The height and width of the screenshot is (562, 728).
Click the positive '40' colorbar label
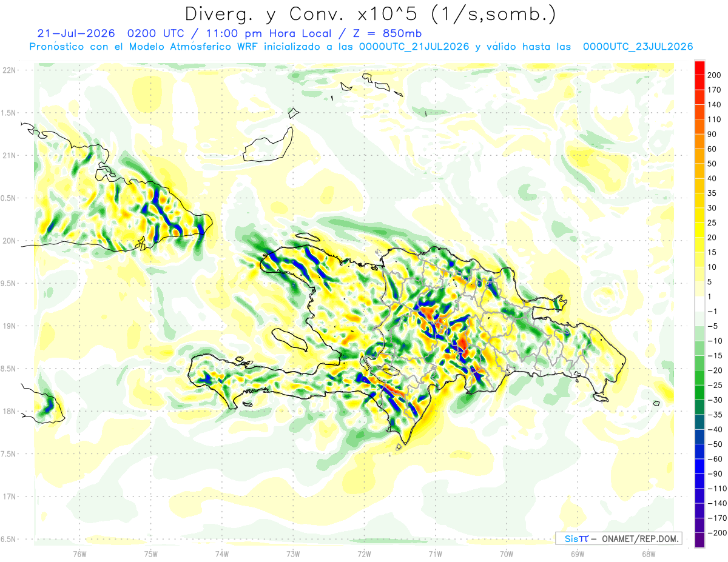coord(713,178)
